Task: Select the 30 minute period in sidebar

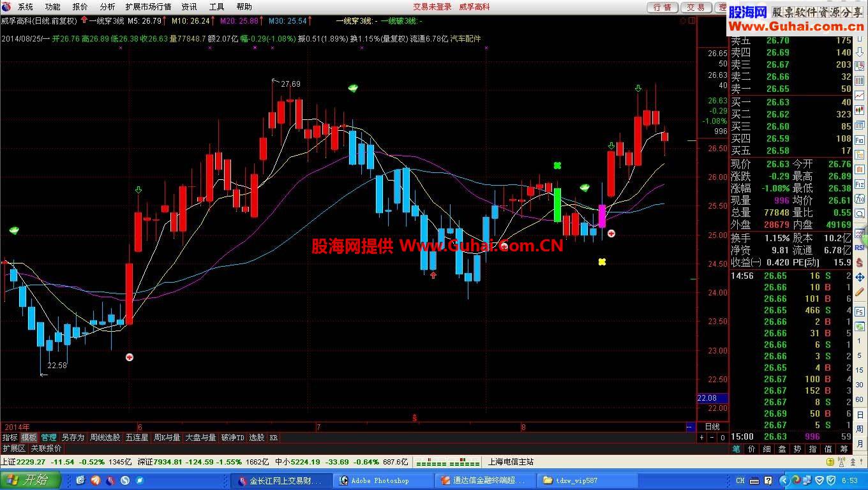Action: 860,385
